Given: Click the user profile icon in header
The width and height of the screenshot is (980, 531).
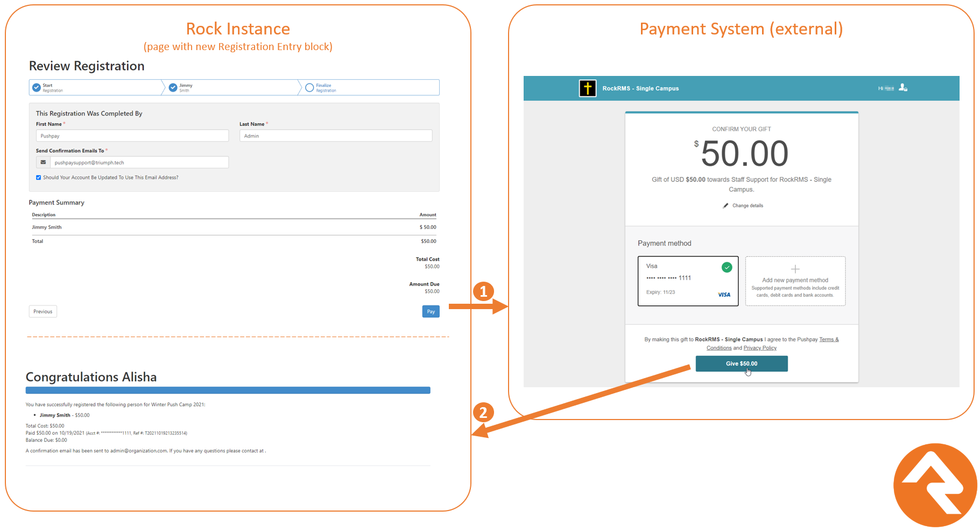Looking at the screenshot, I should pos(903,87).
